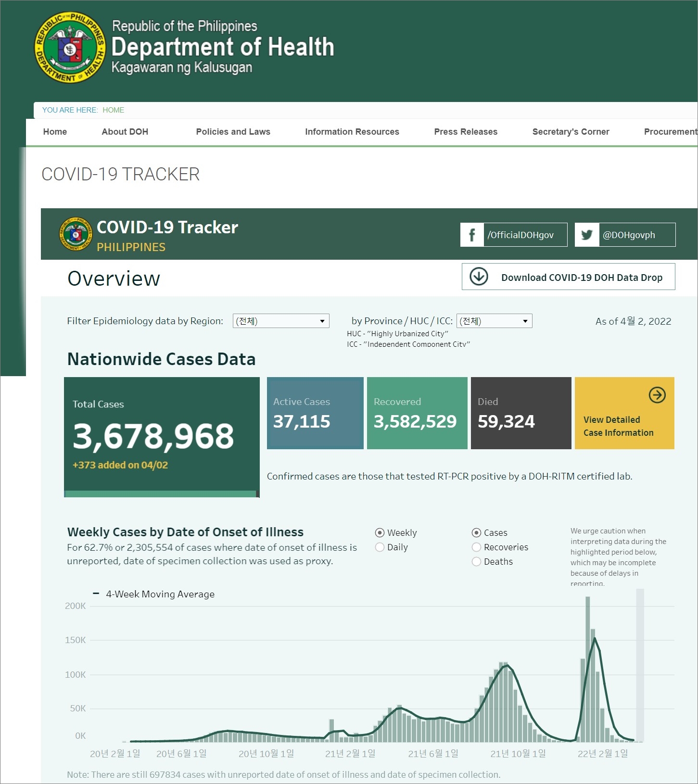The height and width of the screenshot is (784, 698).
Task: Select the Cases radio button
Action: coord(476,532)
